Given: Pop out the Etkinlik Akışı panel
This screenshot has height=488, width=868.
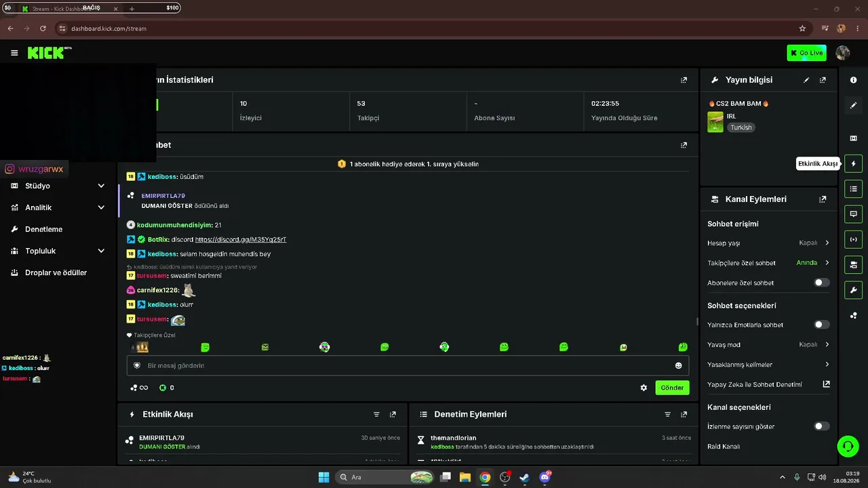Looking at the screenshot, I should point(393,414).
